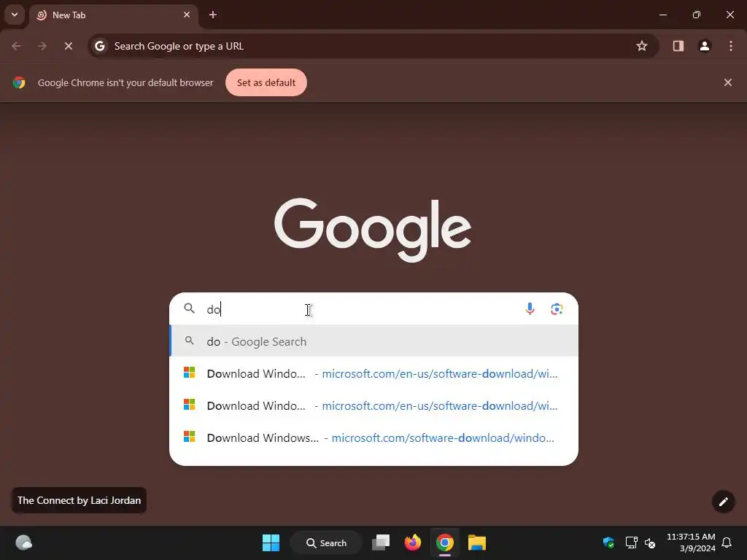The height and width of the screenshot is (560, 747).
Task: Customize this page with pencil button
Action: pos(723,502)
